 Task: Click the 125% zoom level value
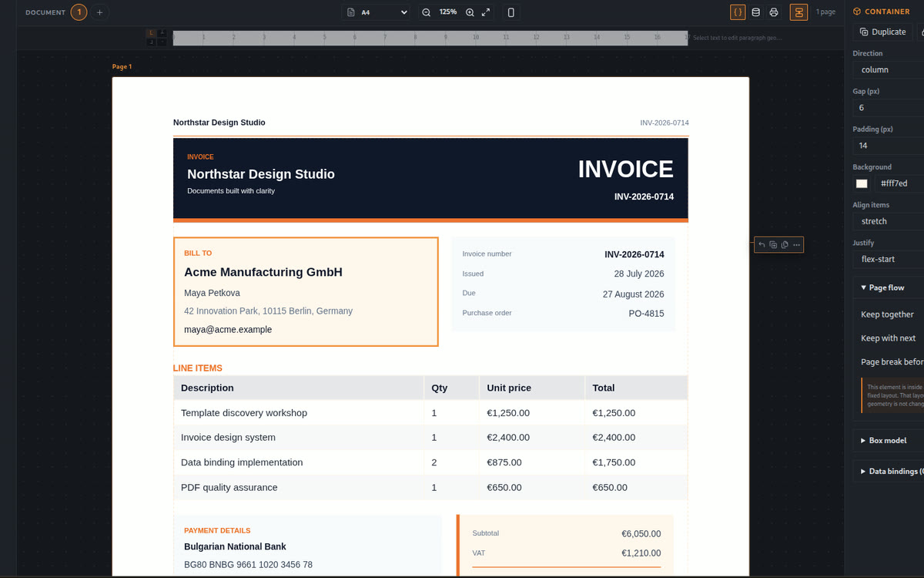coord(448,12)
